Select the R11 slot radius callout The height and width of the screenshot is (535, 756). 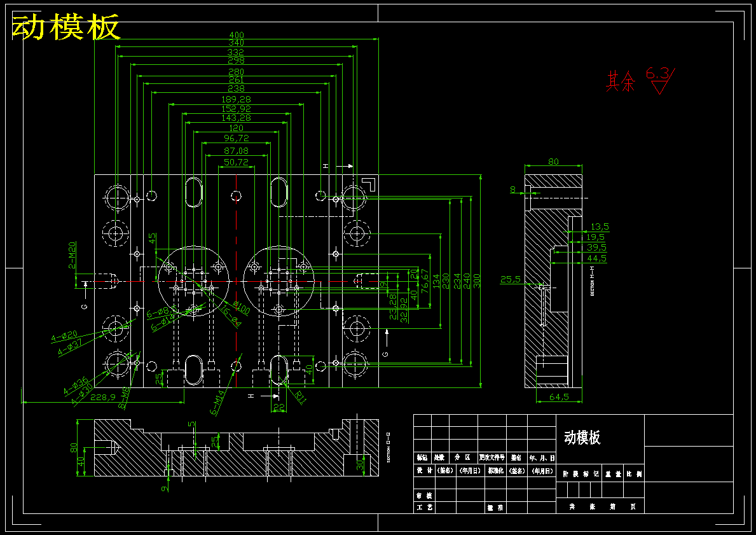[x=301, y=396]
